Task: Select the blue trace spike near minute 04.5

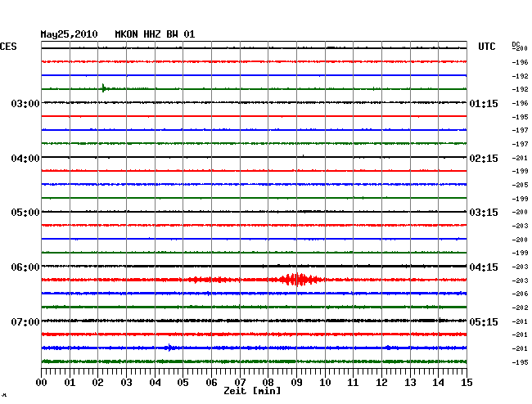Action: point(169,348)
